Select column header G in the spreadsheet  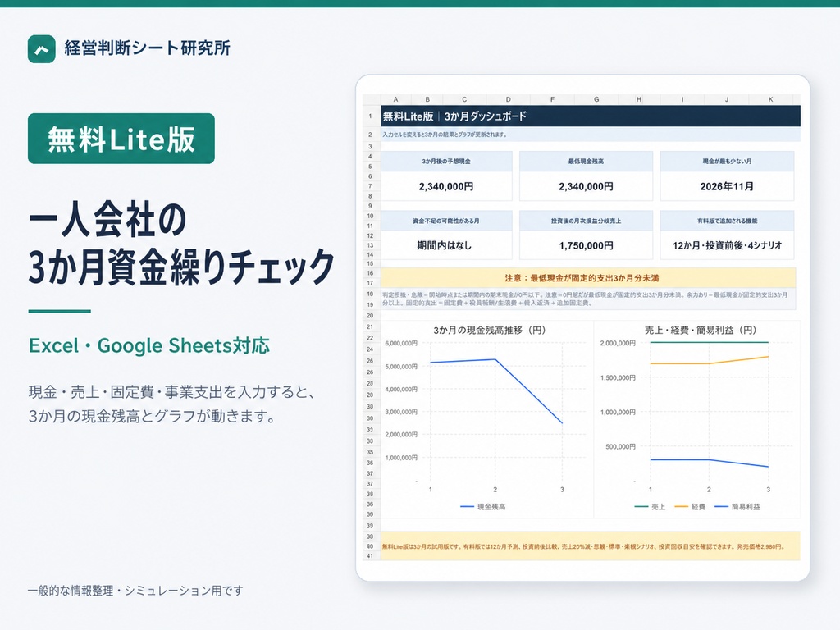coord(596,99)
